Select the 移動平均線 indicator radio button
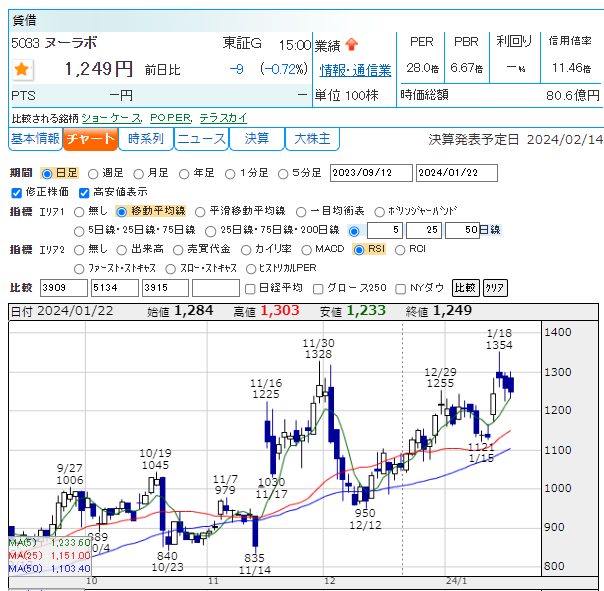Image resolution: width=604 pixels, height=591 pixels. click(x=121, y=212)
